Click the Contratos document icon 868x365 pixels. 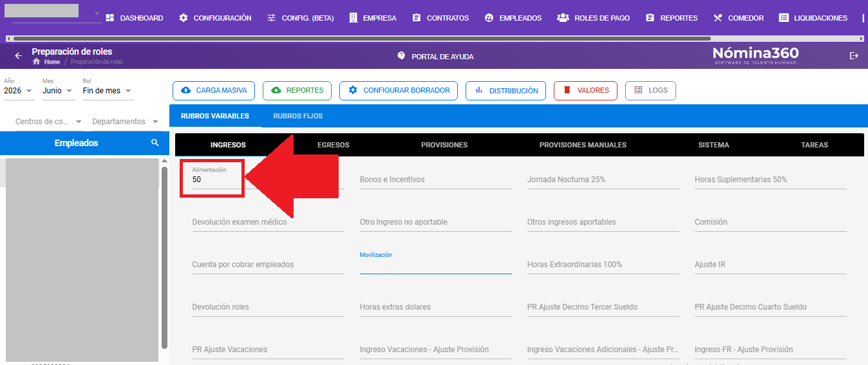tap(417, 18)
